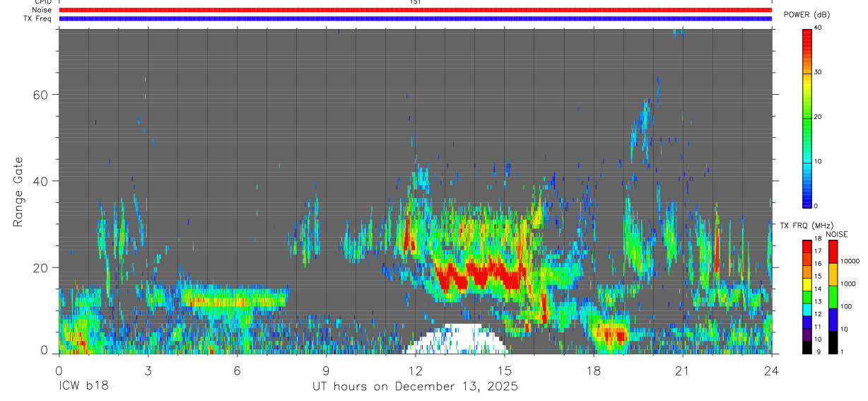Click the yellow block in the TX FRQ legend
This screenshot has height=401, width=868.
point(807,284)
